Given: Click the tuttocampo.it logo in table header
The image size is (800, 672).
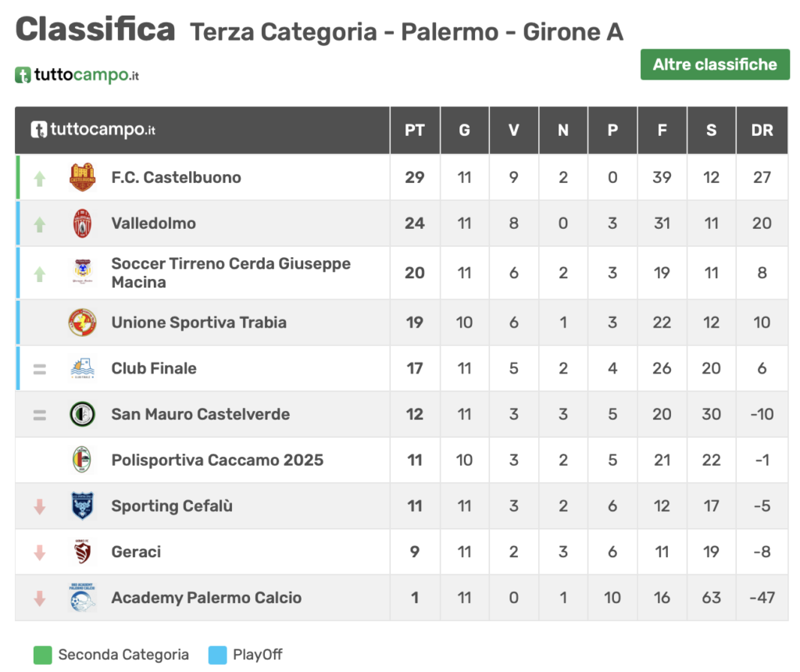Looking at the screenshot, I should click(93, 130).
